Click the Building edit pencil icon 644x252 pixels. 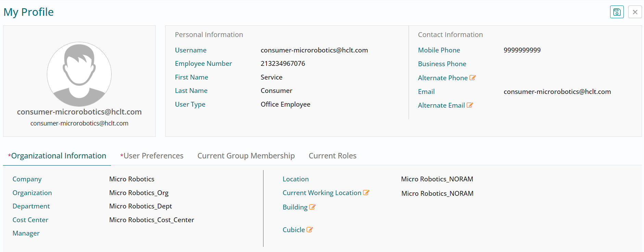tap(312, 207)
